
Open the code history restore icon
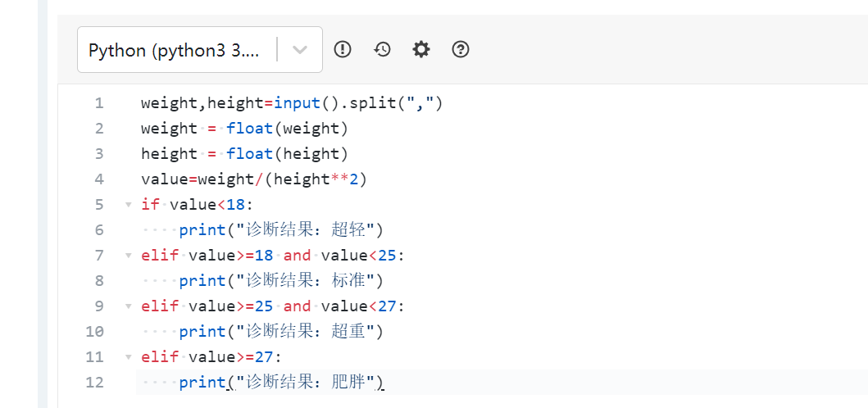[x=382, y=50]
